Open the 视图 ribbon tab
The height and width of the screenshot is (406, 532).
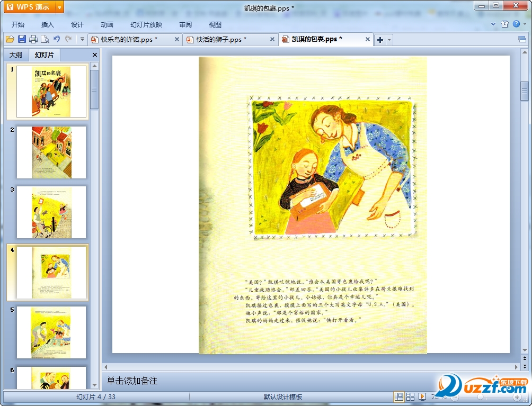click(x=215, y=25)
